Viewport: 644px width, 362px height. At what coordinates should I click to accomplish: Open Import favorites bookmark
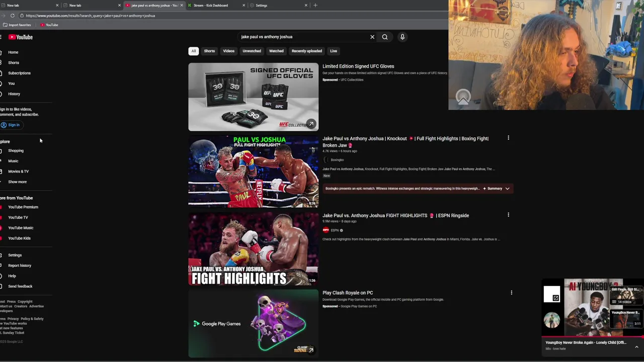click(17, 25)
